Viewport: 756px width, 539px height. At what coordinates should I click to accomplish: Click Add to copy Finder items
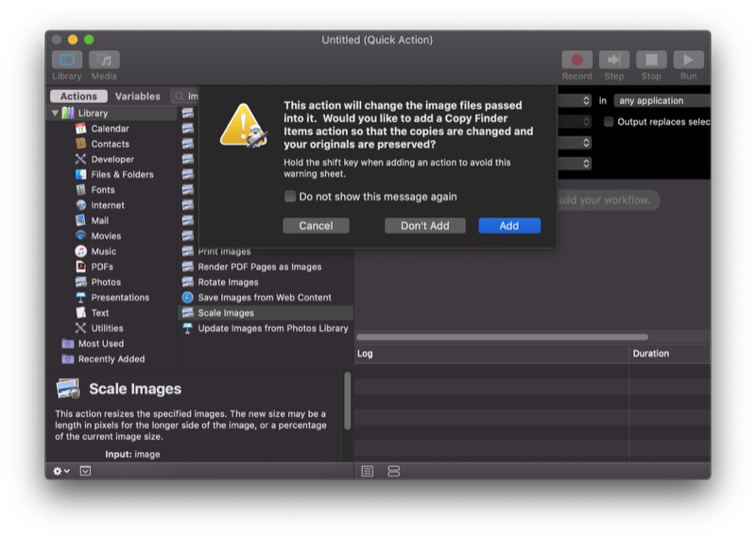pyautogui.click(x=509, y=226)
